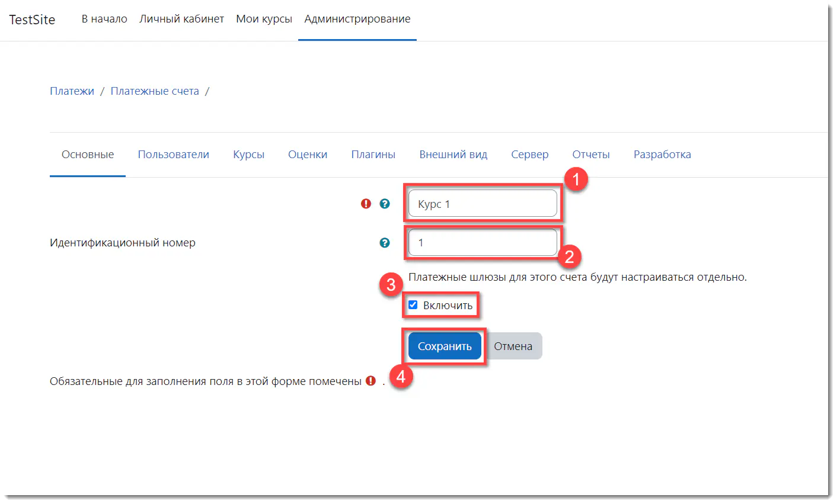Click the red required icon beside name field

click(x=366, y=204)
